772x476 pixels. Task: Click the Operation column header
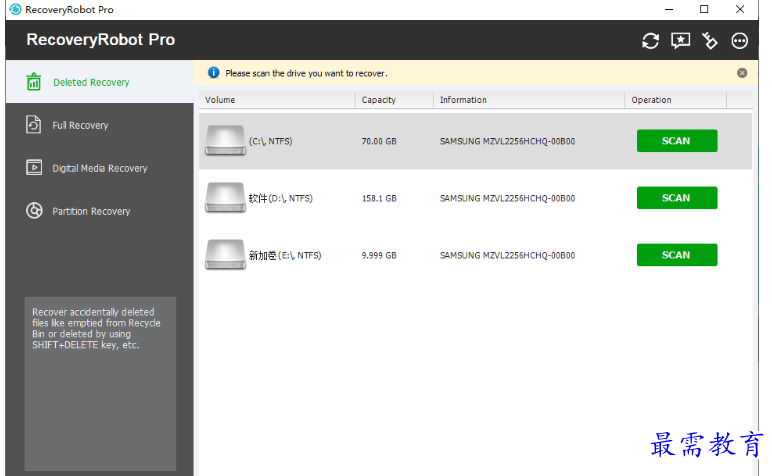click(x=676, y=100)
